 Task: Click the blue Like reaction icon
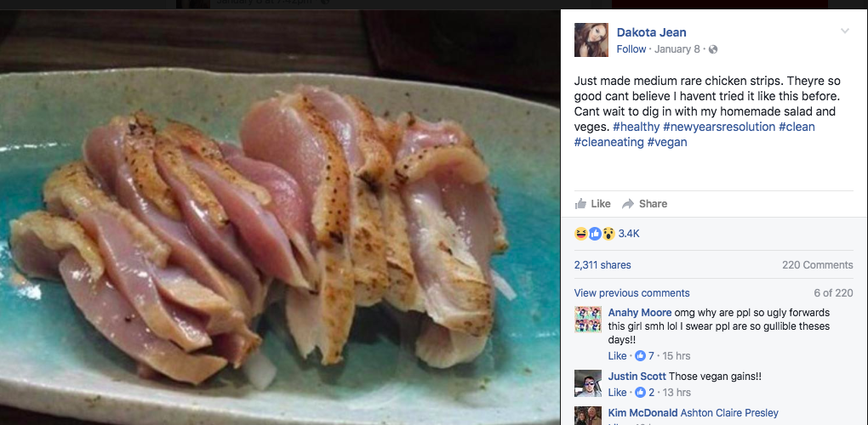pyautogui.click(x=594, y=233)
